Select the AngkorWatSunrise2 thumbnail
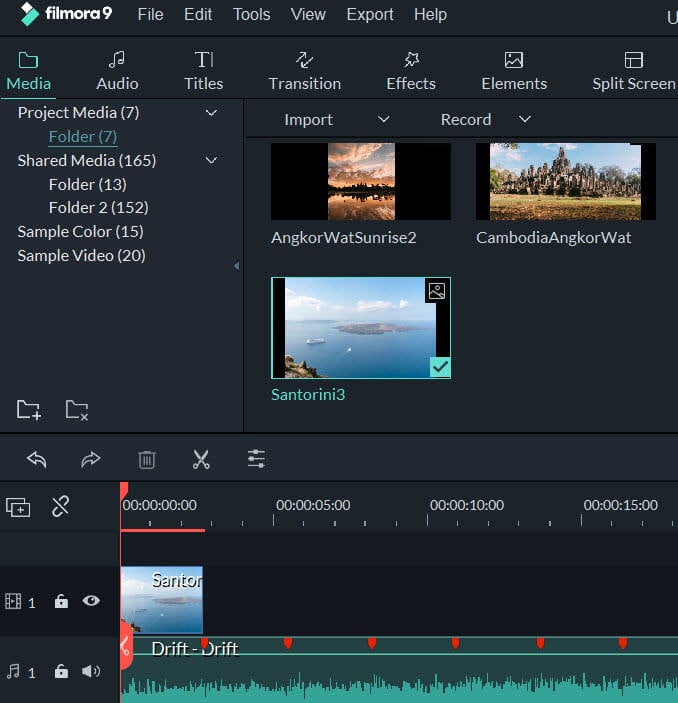Viewport: 678px width, 703px height. [361, 182]
